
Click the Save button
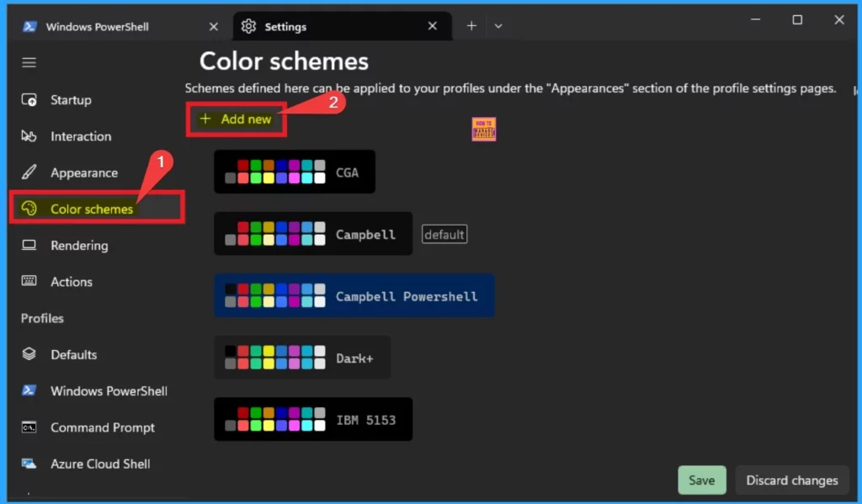(x=701, y=480)
